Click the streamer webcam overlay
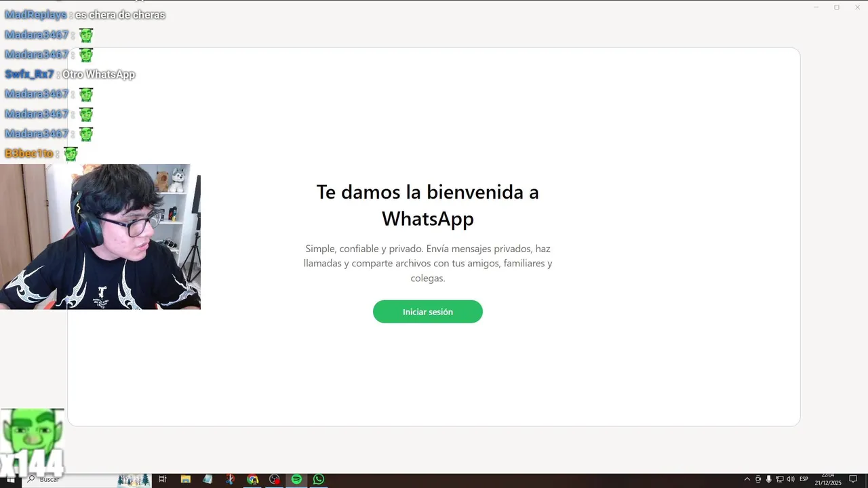The image size is (868, 488). coord(100,237)
